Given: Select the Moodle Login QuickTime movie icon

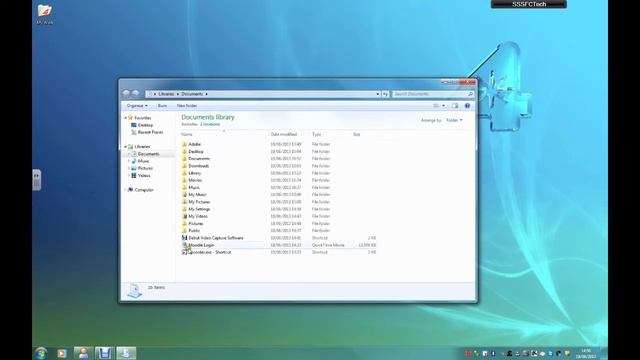Looking at the screenshot, I should pos(184,245).
